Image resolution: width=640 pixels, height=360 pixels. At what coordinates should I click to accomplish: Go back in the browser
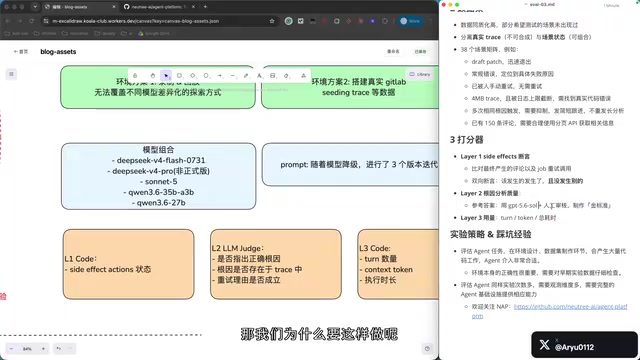tap(8, 21)
